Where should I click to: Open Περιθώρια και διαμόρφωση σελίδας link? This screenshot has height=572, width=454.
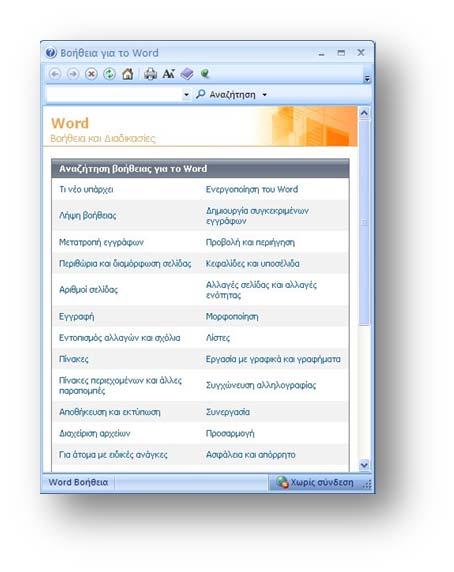pos(125,263)
